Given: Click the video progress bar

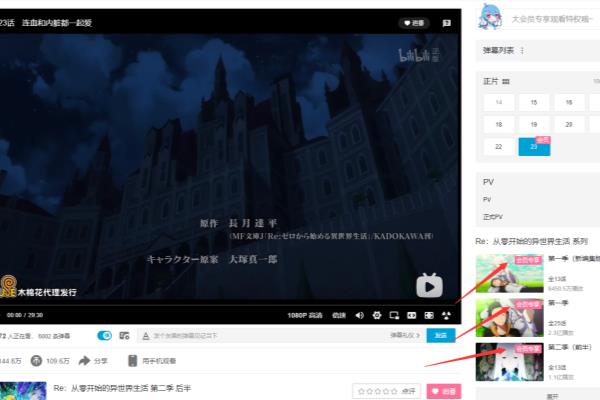Looking at the screenshot, I should [x=230, y=305].
